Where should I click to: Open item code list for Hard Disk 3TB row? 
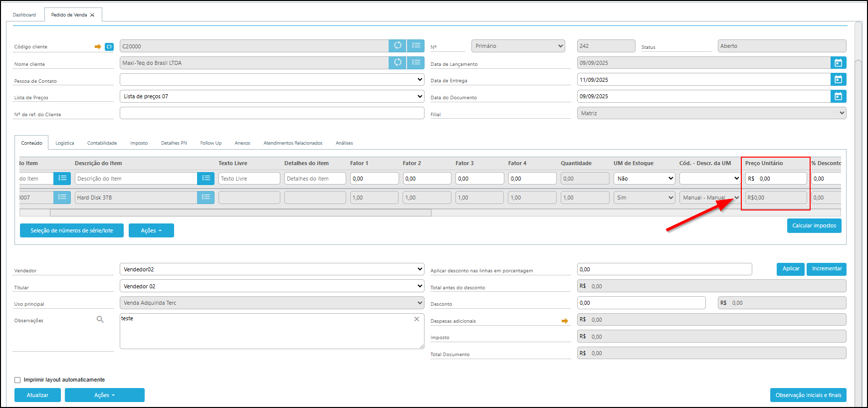[x=62, y=198]
